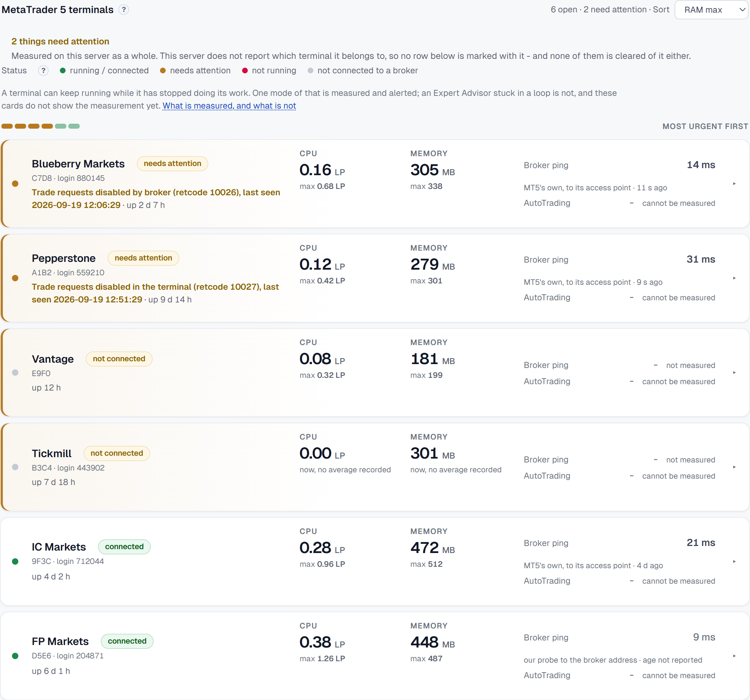This screenshot has width=750, height=700.
Task: Click the FP Markets green status dot
Action: click(x=15, y=656)
